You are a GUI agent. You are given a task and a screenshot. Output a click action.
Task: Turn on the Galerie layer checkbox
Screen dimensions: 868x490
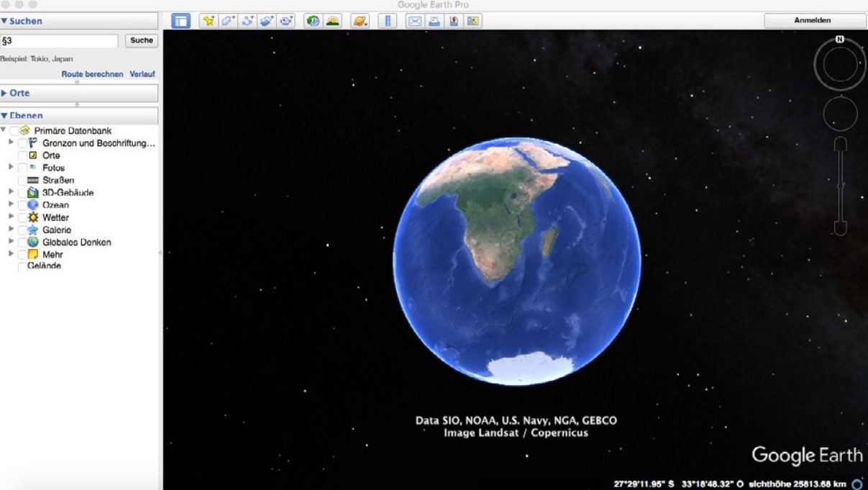(x=22, y=230)
